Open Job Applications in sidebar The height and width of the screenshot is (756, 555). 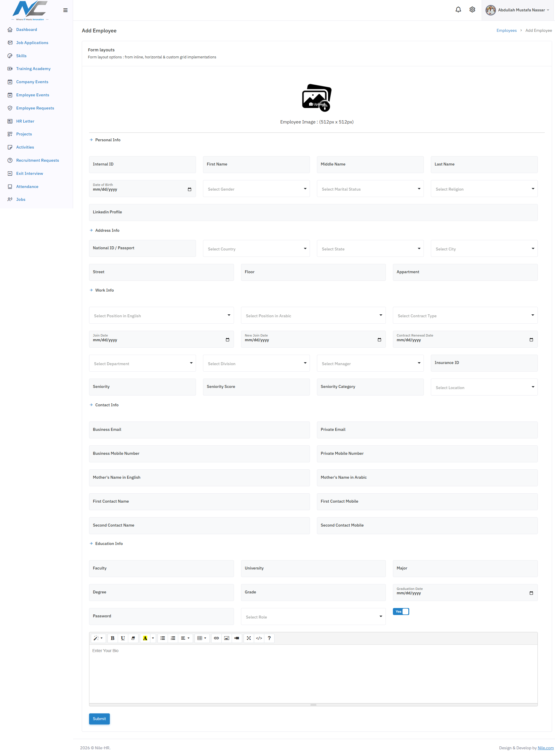tap(32, 43)
